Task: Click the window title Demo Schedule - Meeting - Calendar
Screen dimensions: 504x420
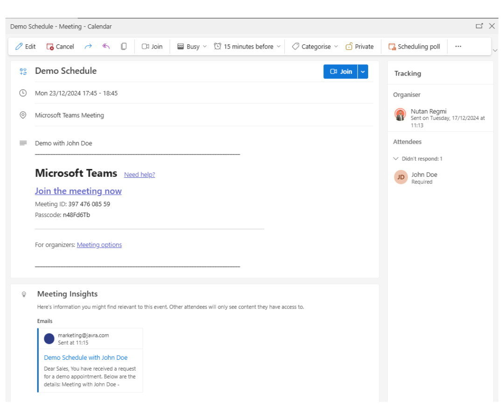Action: pos(61,26)
